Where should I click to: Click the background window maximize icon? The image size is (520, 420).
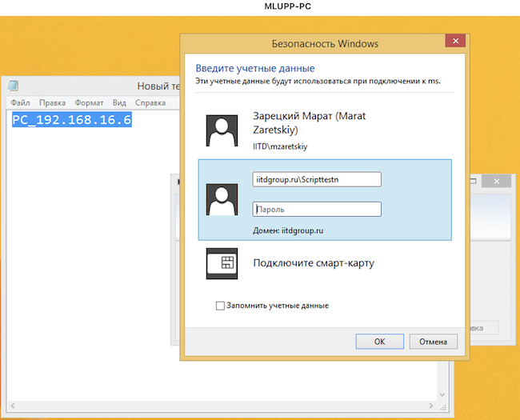point(474,181)
